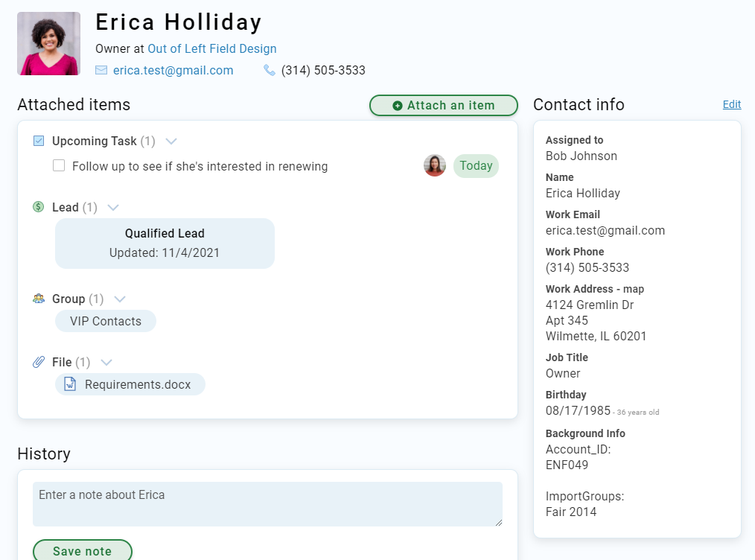Click the phone handset icon
Image resolution: width=755 pixels, height=560 pixels.
[x=270, y=70]
